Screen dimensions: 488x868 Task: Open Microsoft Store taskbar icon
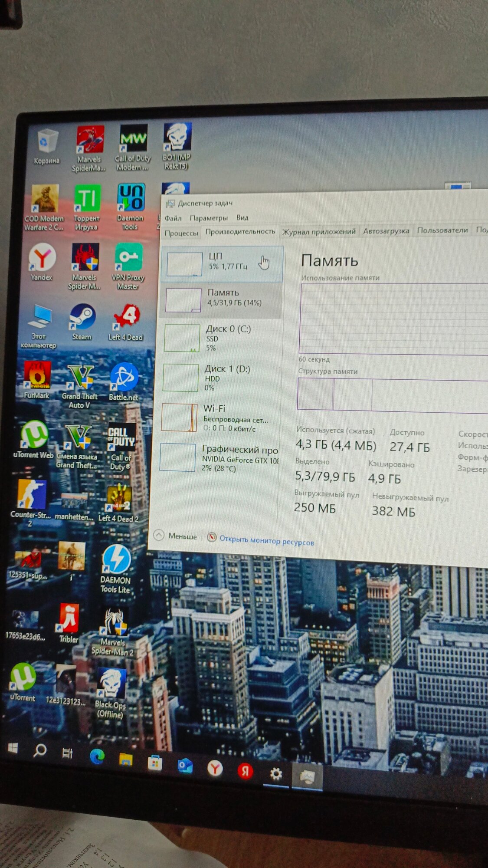pos(155,763)
